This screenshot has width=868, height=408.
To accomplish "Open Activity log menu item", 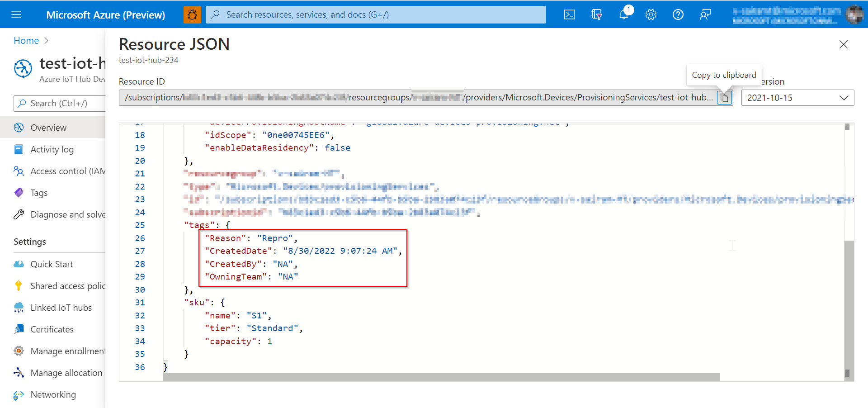I will [52, 149].
